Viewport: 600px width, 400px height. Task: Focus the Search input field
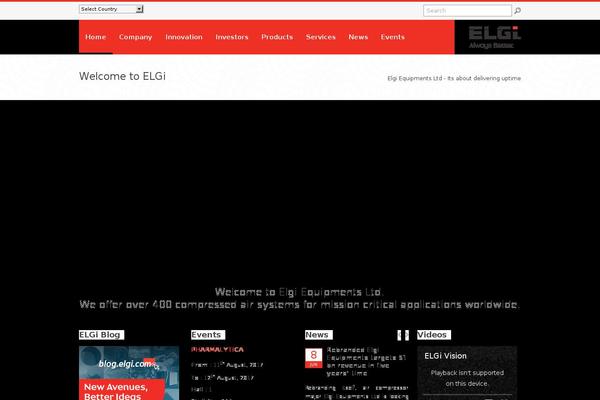pos(467,11)
